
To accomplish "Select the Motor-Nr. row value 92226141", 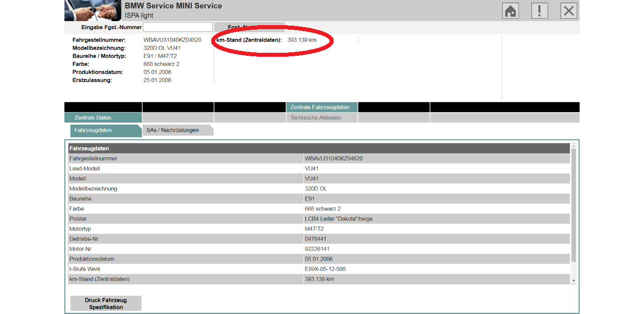I will pyautogui.click(x=318, y=249).
